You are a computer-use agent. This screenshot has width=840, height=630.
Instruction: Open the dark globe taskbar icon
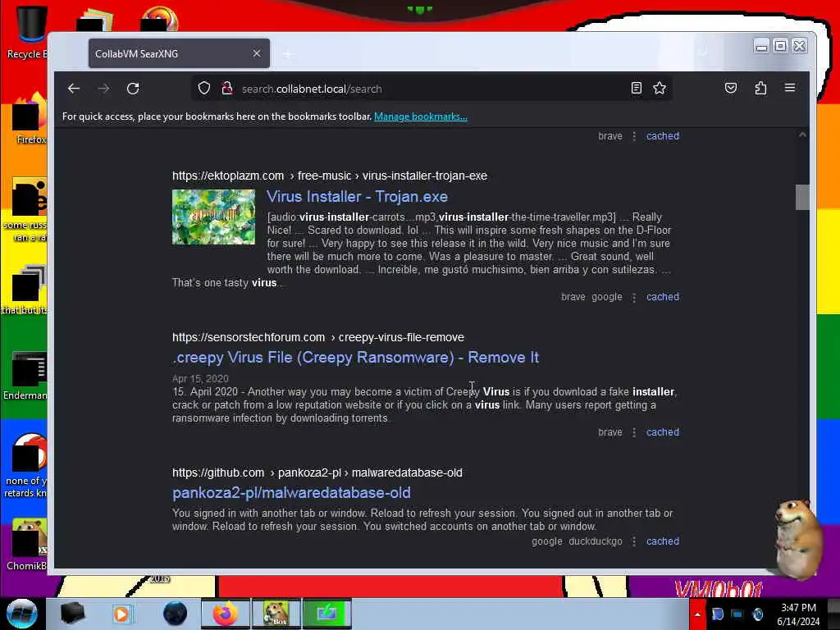pos(175,614)
